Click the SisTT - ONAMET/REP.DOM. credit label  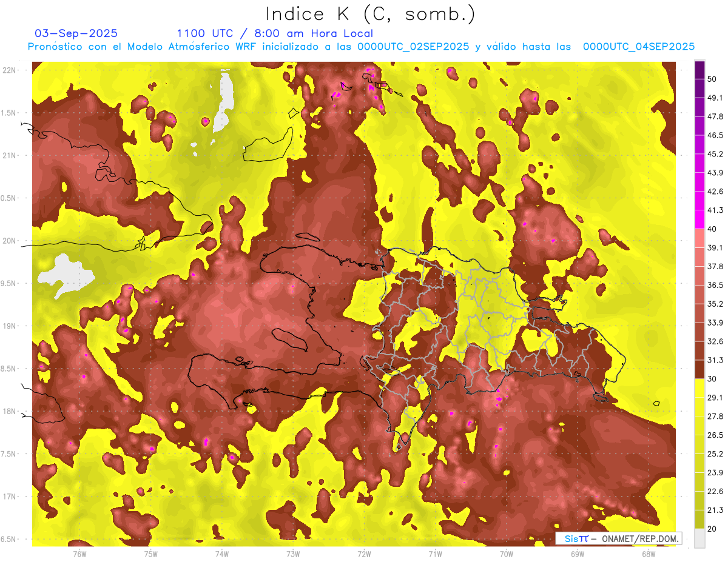[x=618, y=538]
